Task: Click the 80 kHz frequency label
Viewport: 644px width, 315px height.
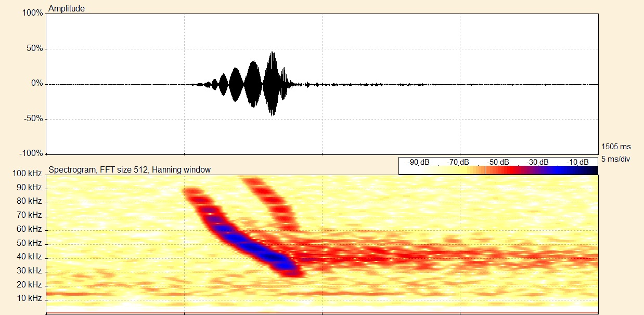Action: coord(29,201)
